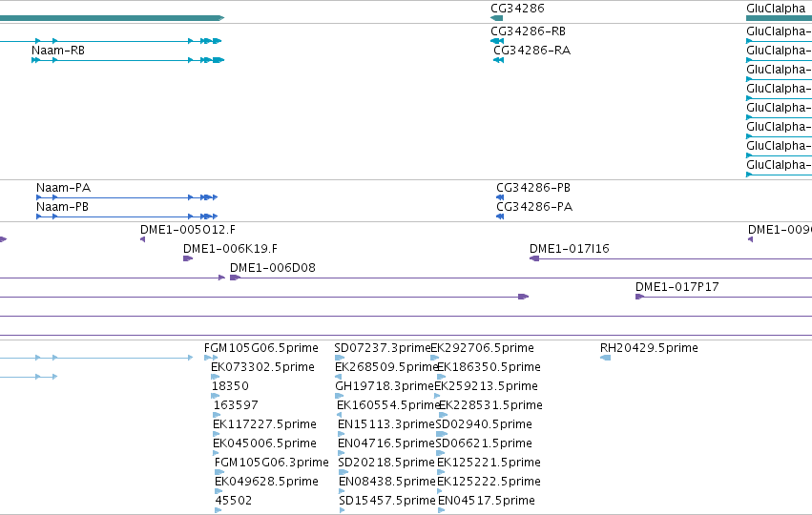Click the 18350 EST label

(x=230, y=386)
